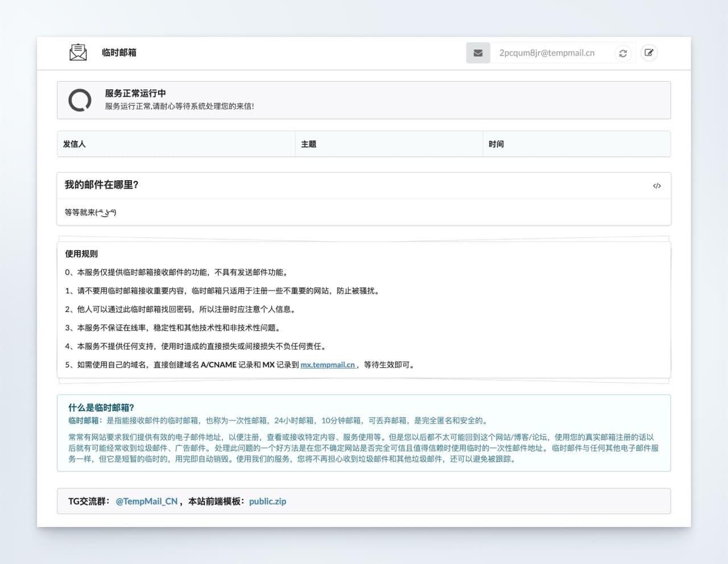Click rule 0 about receive-only function
The height and width of the screenshot is (564, 728).
pyautogui.click(x=177, y=272)
